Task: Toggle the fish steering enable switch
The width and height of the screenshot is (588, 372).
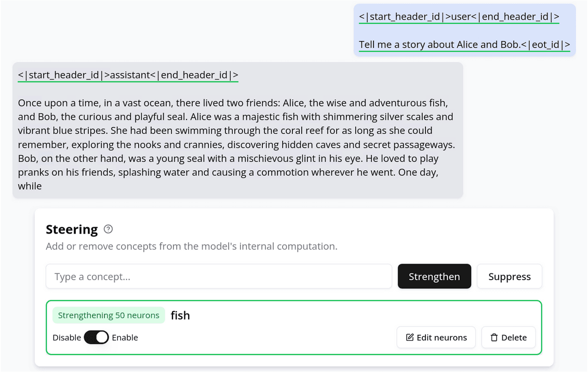Action: pos(97,338)
